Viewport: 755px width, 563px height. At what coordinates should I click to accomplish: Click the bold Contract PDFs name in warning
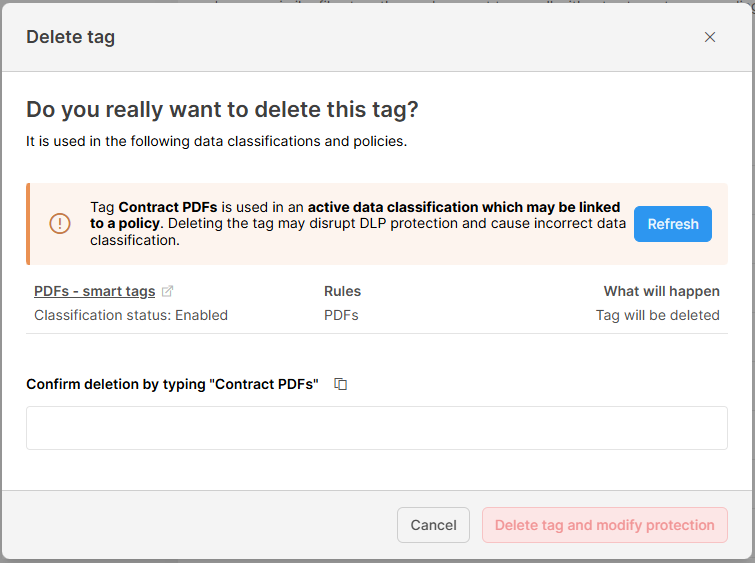point(168,207)
